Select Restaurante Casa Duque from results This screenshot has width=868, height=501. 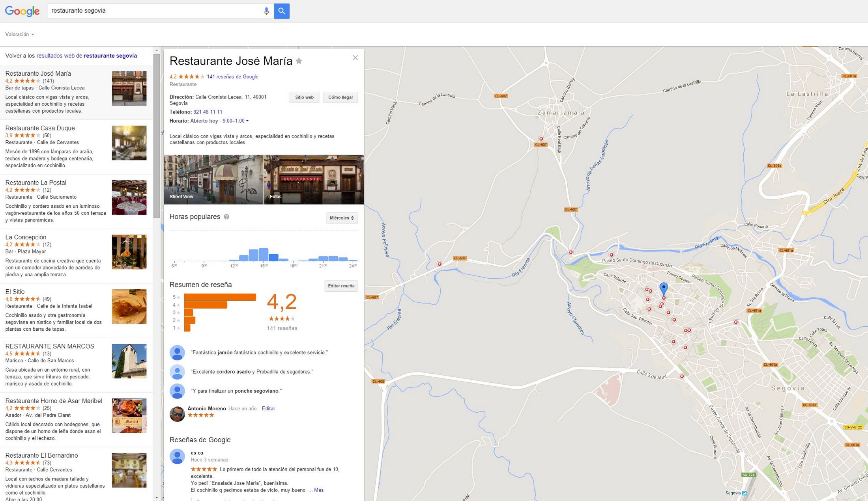[x=40, y=128]
